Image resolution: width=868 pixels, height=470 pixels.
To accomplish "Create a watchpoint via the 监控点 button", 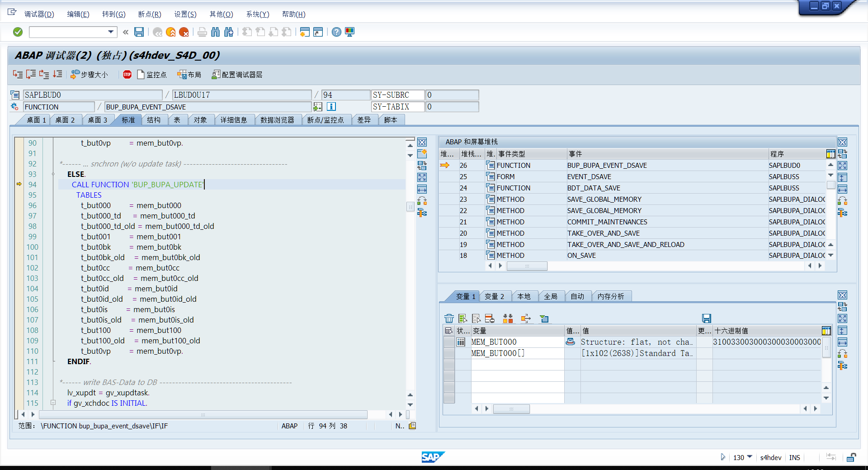I will point(152,75).
